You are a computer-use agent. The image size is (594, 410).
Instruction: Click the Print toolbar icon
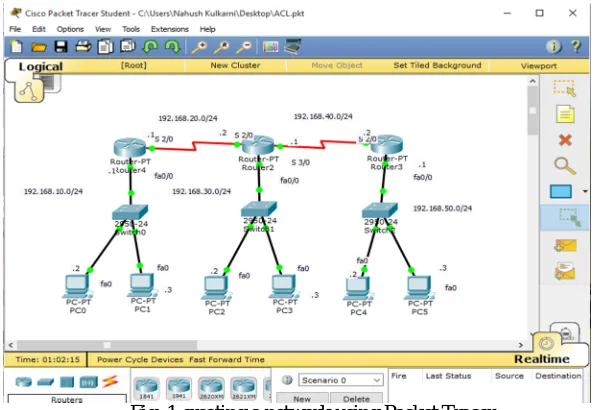(x=83, y=47)
